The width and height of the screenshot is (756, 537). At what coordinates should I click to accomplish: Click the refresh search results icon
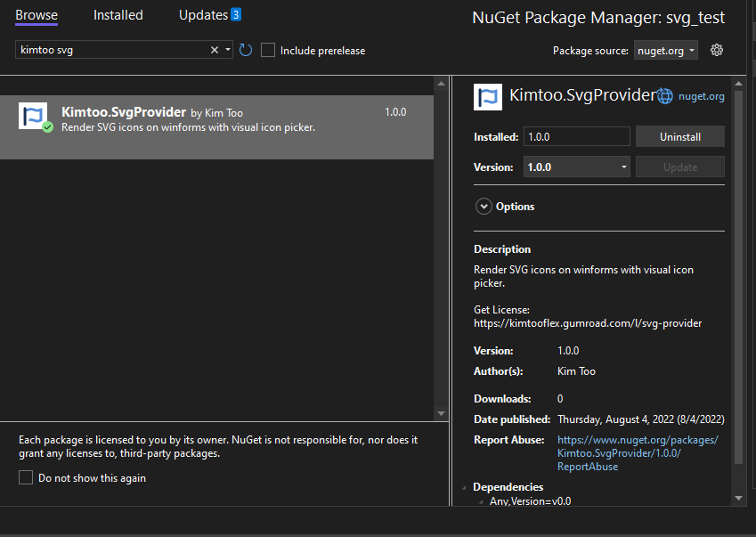(x=246, y=50)
